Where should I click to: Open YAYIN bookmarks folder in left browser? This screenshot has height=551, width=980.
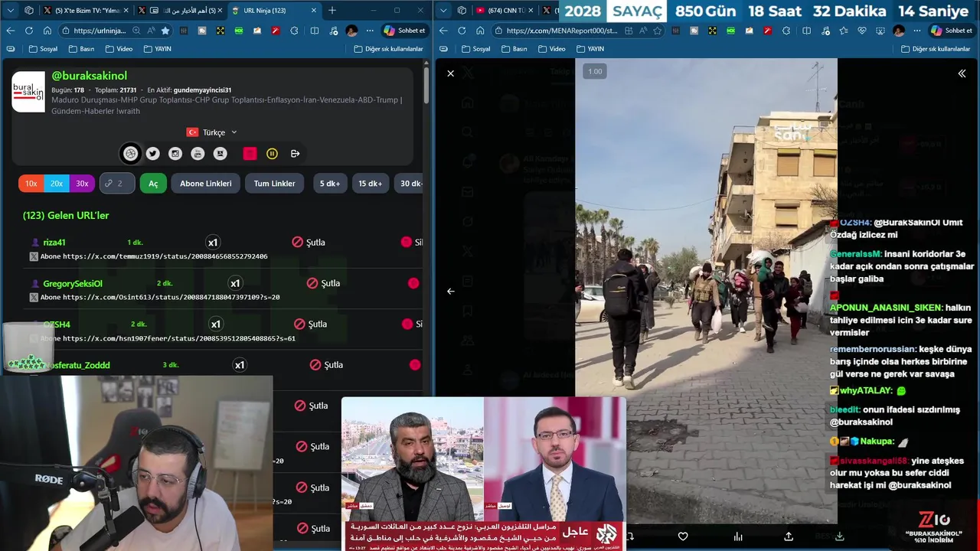coord(156,49)
